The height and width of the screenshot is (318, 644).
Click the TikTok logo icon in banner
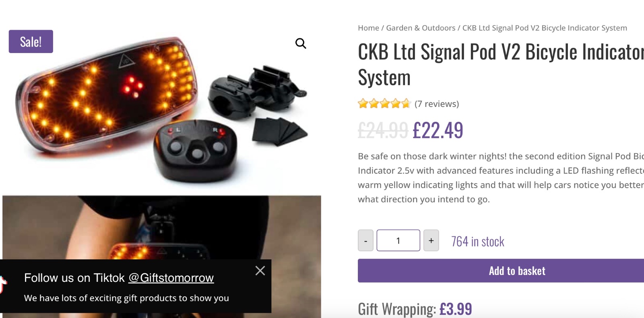(3, 285)
